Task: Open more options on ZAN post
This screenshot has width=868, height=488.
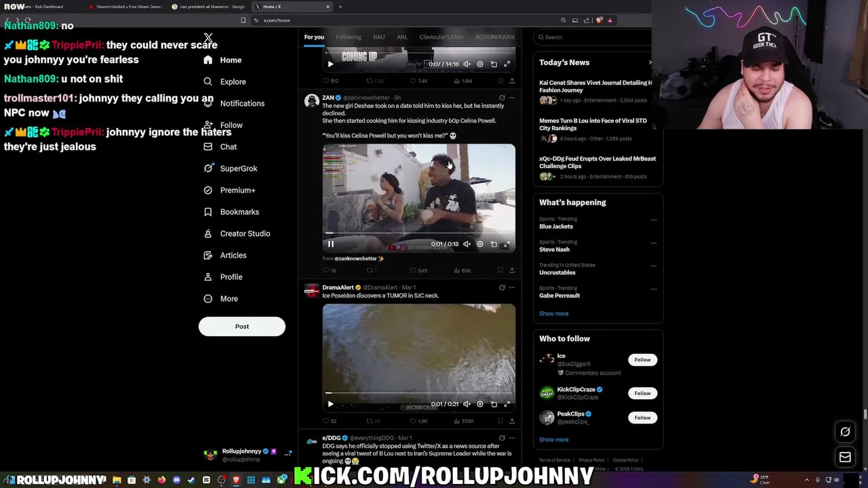Action: 512,98
